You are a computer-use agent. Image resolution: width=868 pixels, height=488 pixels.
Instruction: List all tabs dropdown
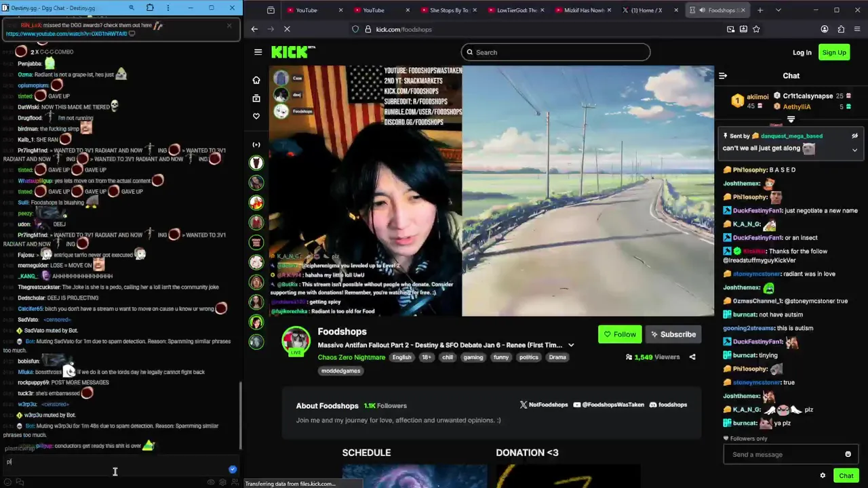coord(778,10)
